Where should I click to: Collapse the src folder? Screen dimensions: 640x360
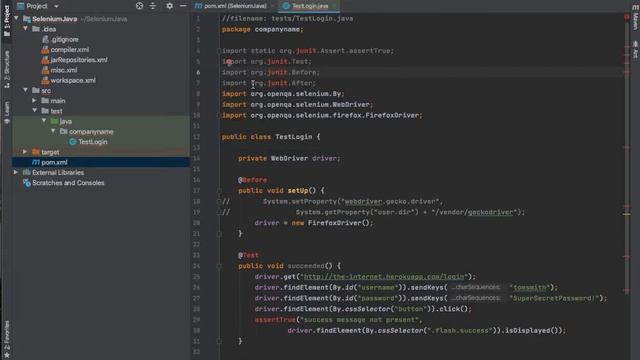pos(25,90)
